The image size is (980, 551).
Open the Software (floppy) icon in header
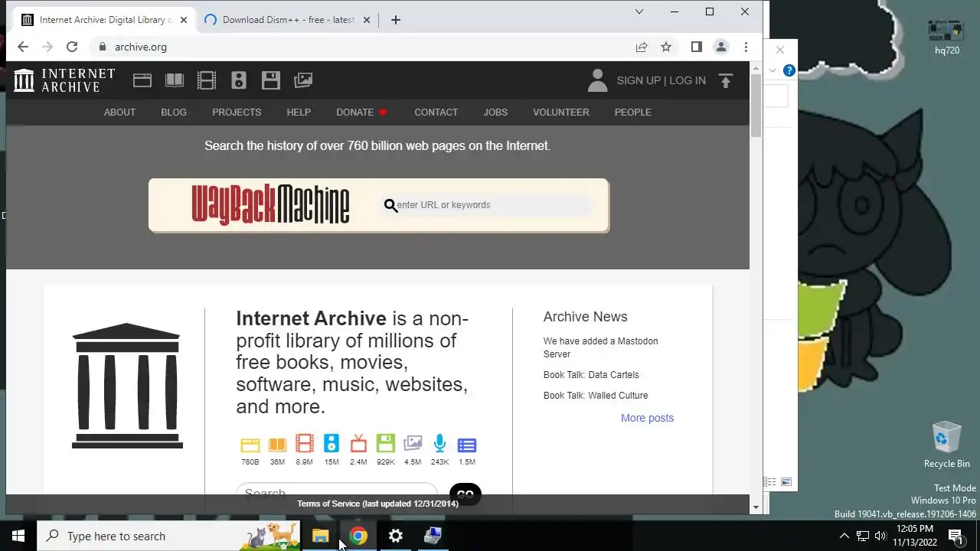click(270, 80)
